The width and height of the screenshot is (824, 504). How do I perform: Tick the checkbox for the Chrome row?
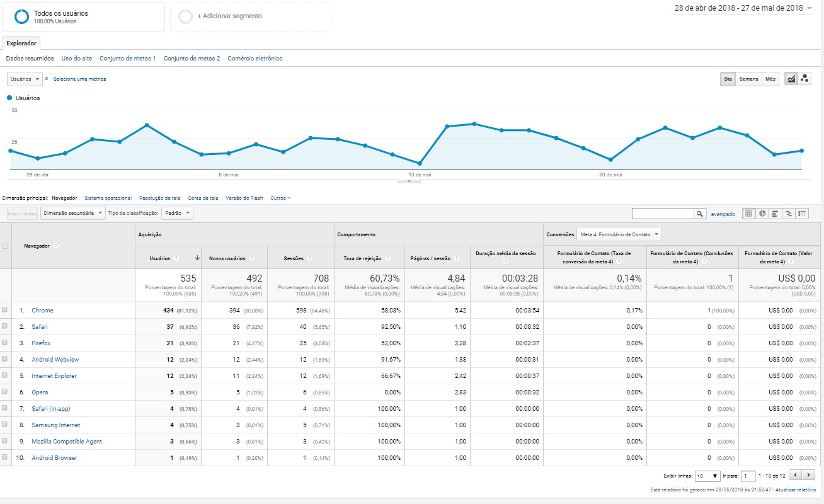click(x=5, y=310)
